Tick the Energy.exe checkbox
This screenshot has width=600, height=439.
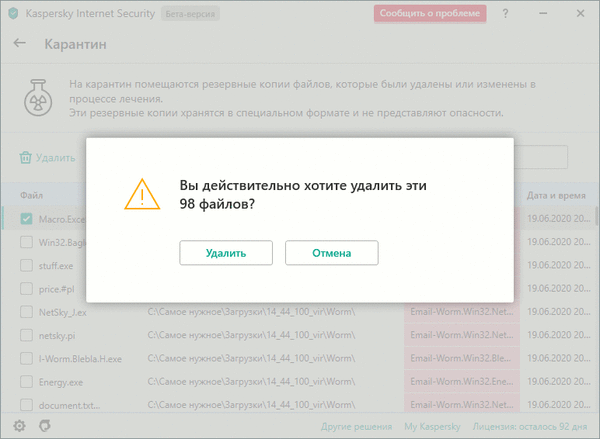pos(27,382)
